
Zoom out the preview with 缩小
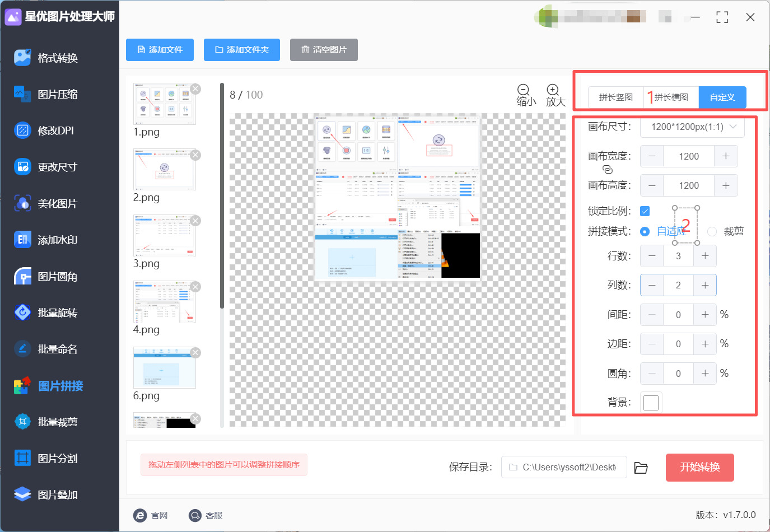coord(525,95)
